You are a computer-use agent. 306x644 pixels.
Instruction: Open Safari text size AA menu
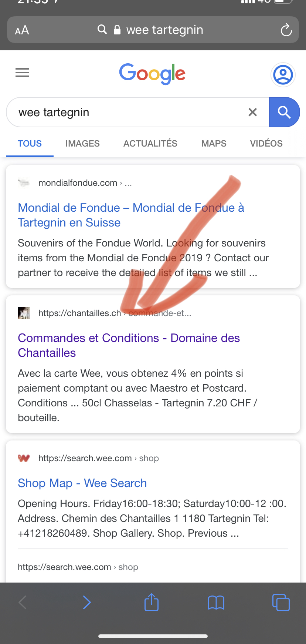pyautogui.click(x=22, y=30)
